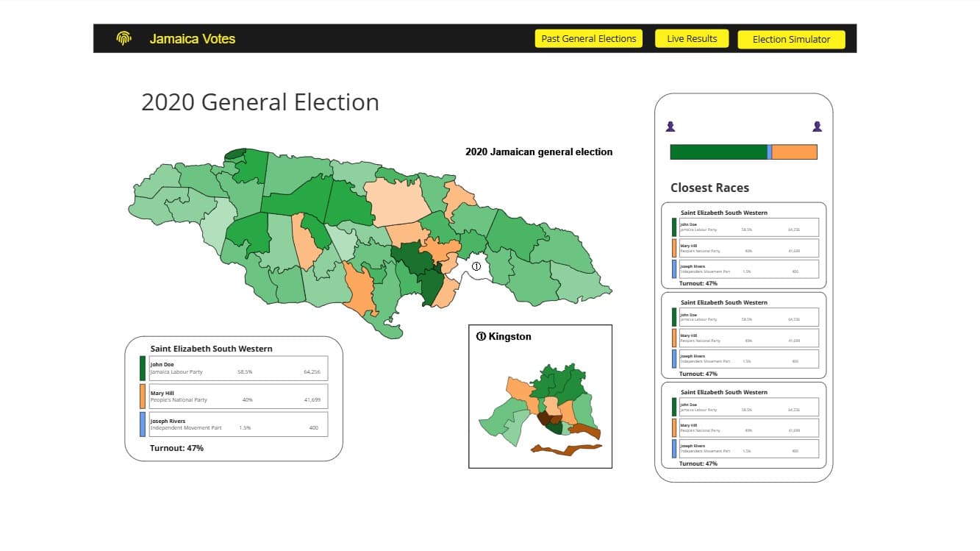The width and height of the screenshot is (980, 551).
Task: Select the circled 1 Kingston marker on map
Action: (476, 267)
